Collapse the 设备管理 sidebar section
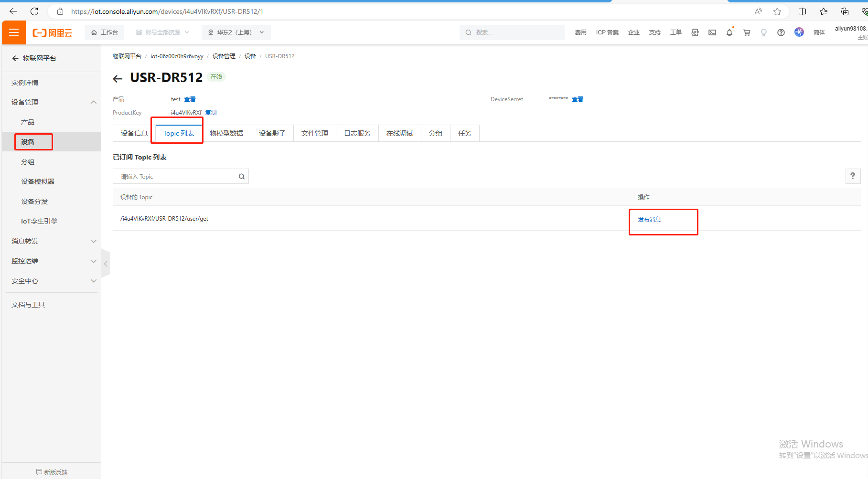The image size is (868, 479). click(94, 102)
